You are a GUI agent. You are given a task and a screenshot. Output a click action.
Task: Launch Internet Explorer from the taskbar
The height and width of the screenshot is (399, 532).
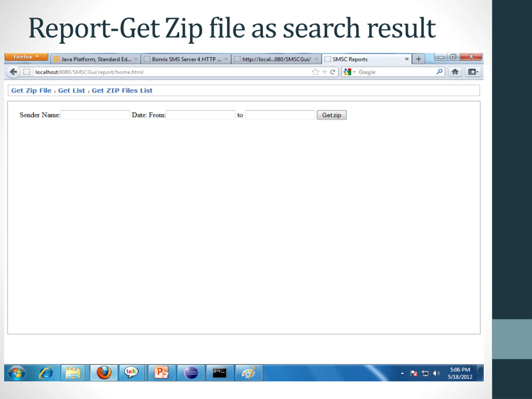click(46, 373)
